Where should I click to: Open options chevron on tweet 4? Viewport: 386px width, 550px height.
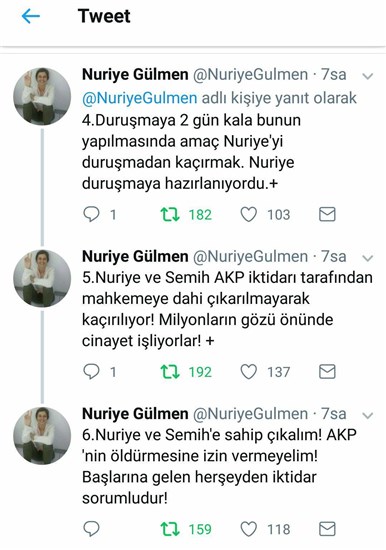pos(367,76)
